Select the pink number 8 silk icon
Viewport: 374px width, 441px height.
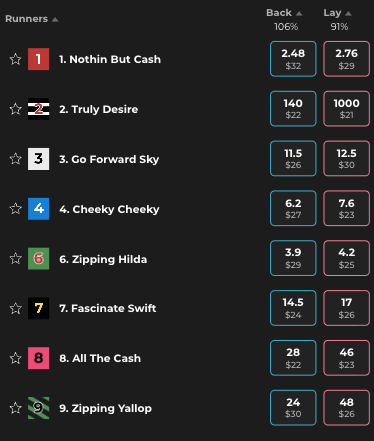tap(38, 358)
